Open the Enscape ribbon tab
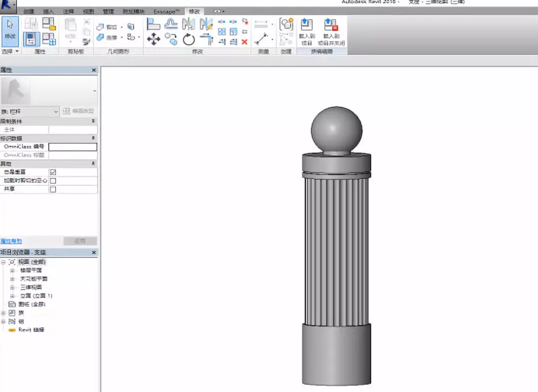Screen dimensions: 538x392 [x=166, y=11]
